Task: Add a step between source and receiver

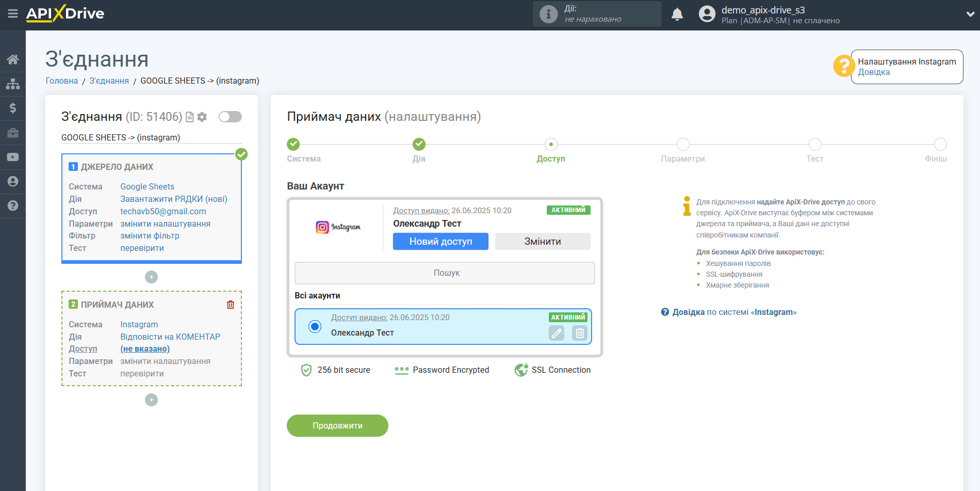Action: [x=151, y=277]
